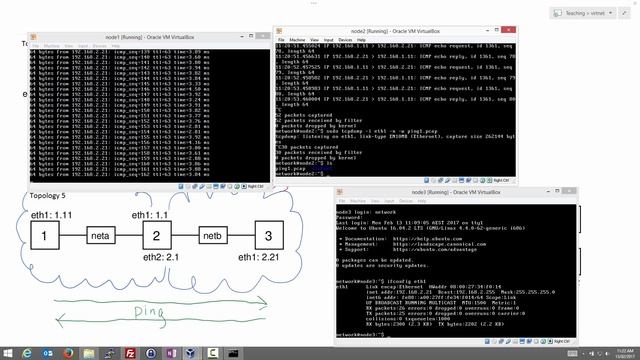Select the box labeled 2 in topology

coord(157,235)
